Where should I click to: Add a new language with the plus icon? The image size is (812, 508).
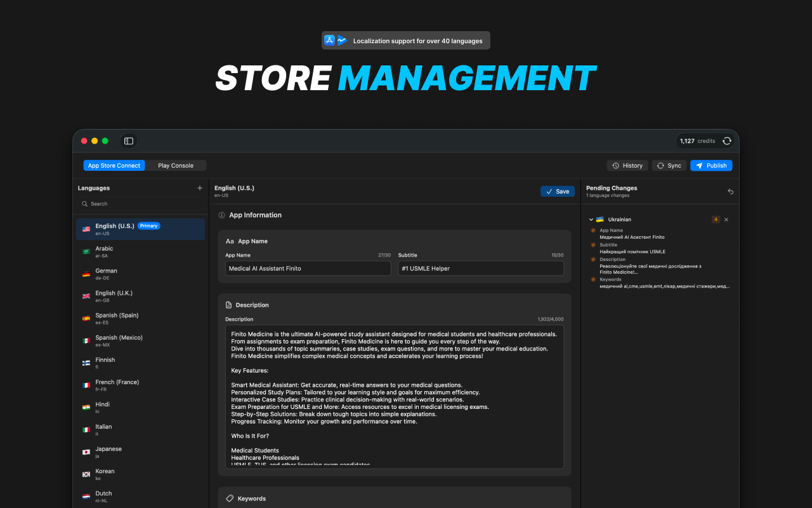click(x=199, y=187)
